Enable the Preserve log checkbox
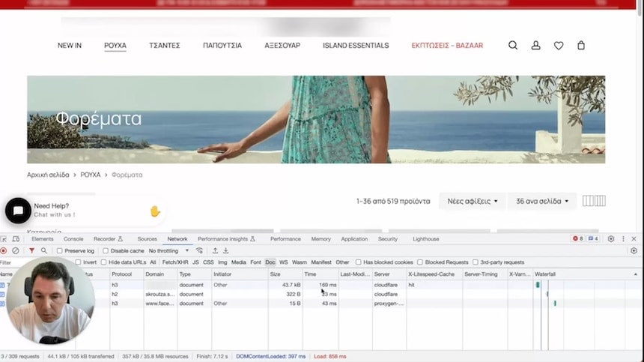 [x=61, y=250]
